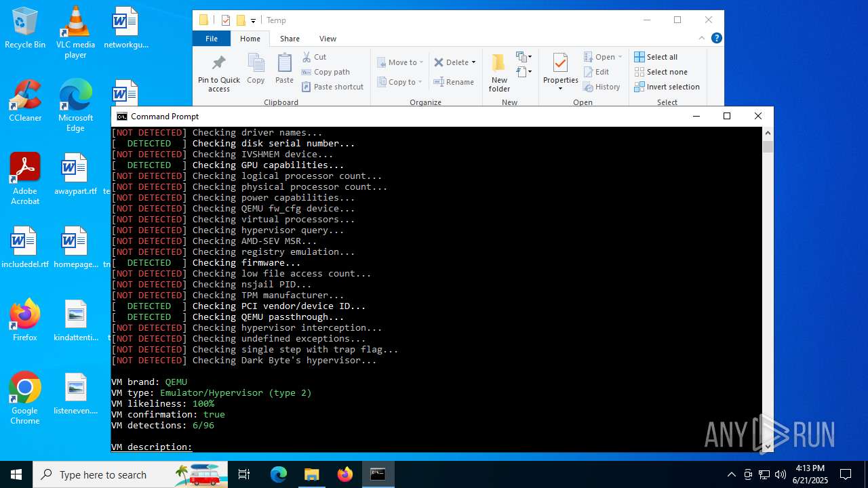Viewport: 868px width, 488px height.
Task: Click the Paste icon in Explorer ribbon
Action: pos(284,69)
